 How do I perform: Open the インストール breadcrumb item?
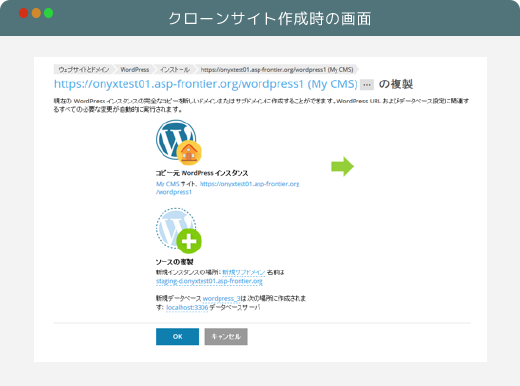175,69
